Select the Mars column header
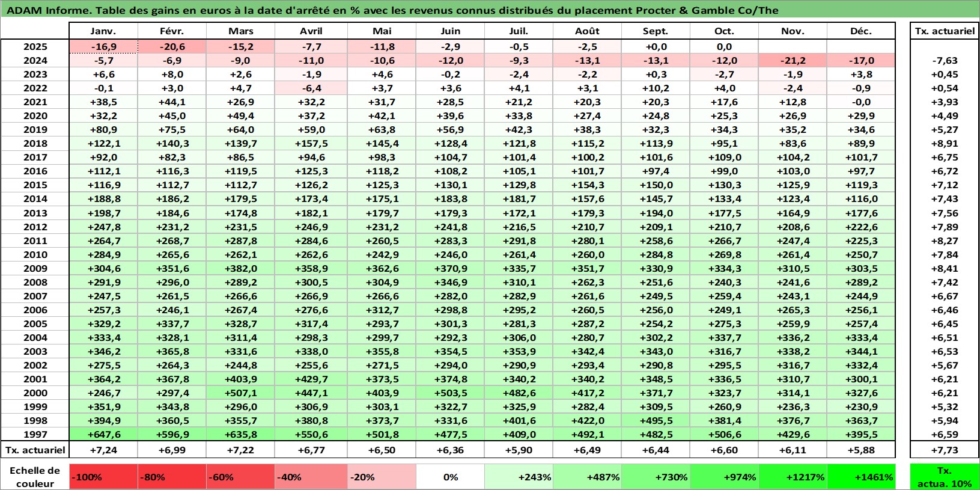 [240, 31]
